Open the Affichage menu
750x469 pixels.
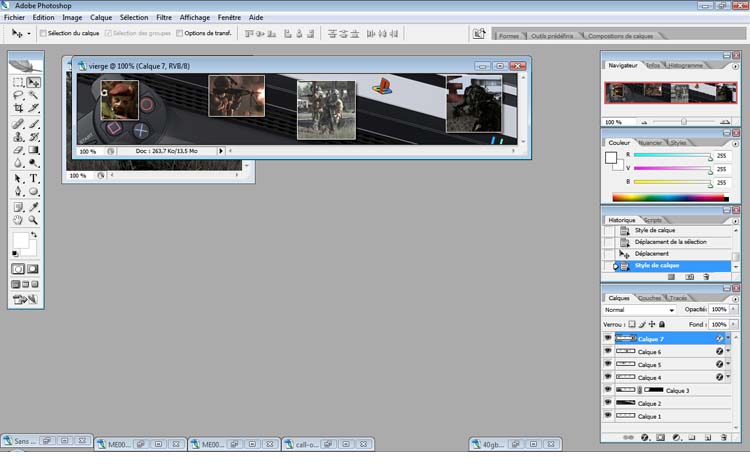[x=195, y=17]
